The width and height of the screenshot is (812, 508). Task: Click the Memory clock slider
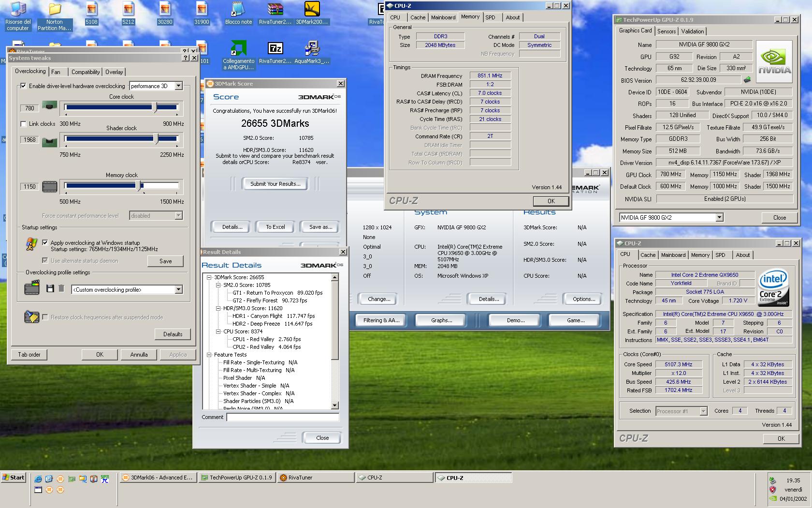click(121, 186)
